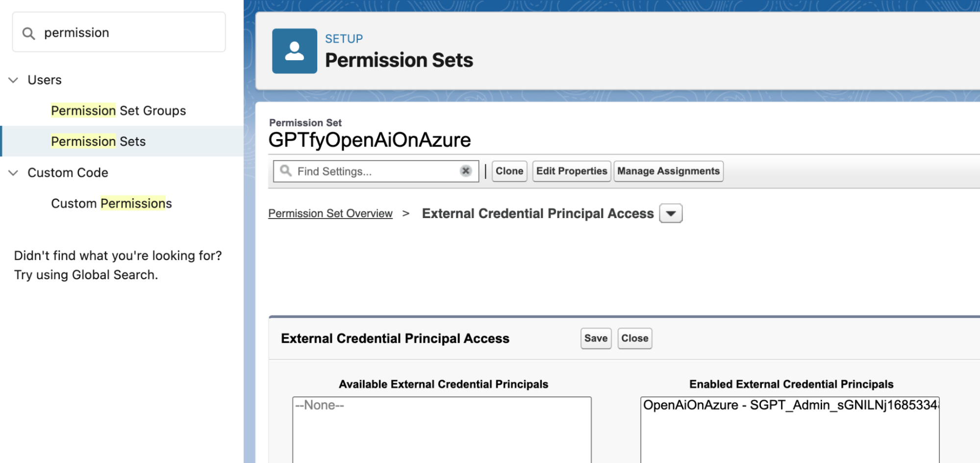This screenshot has height=463, width=980.
Task: Click the Setup search magnifier icon
Action: pos(28,33)
